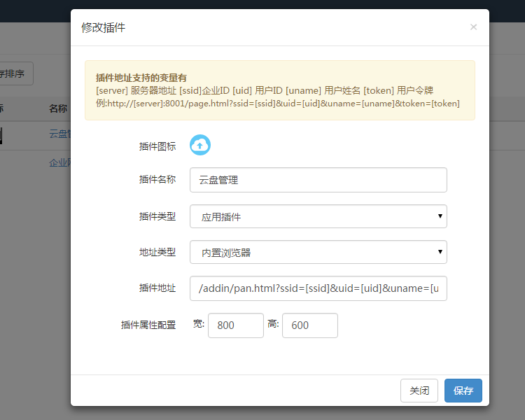The height and width of the screenshot is (420, 525).
Task: Click the 插件属性配置 label
Action: point(148,325)
